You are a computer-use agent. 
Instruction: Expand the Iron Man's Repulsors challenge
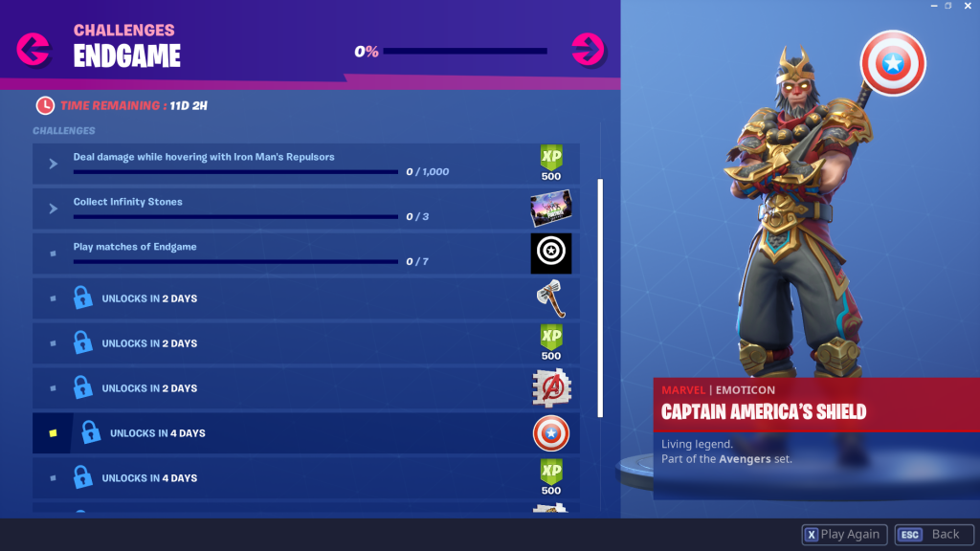54,164
